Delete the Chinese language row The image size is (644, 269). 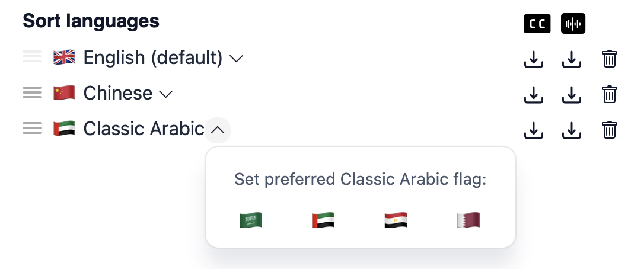(x=610, y=94)
